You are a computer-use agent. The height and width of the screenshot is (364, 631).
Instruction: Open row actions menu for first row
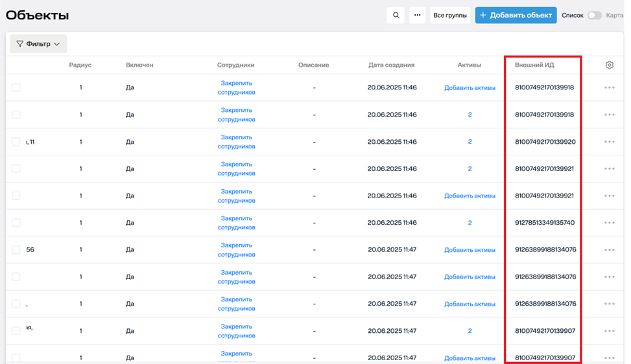click(609, 88)
